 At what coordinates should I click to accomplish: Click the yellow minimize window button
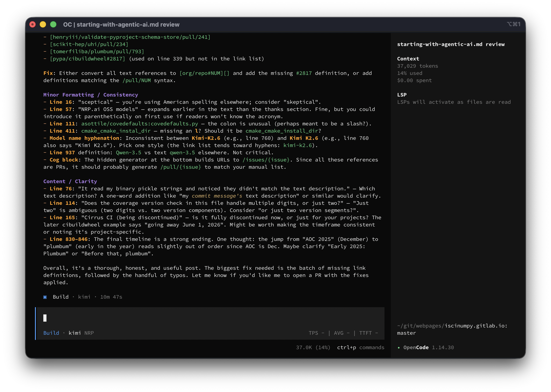[x=43, y=24]
